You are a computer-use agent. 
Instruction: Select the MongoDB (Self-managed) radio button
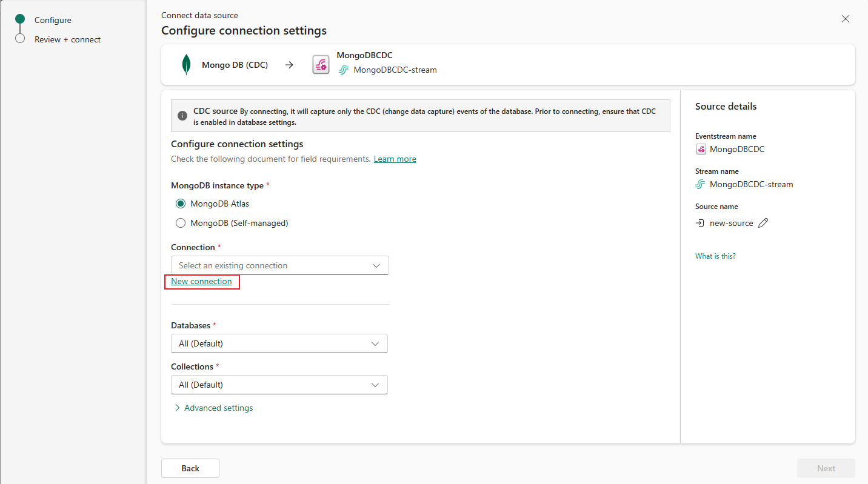[181, 223]
